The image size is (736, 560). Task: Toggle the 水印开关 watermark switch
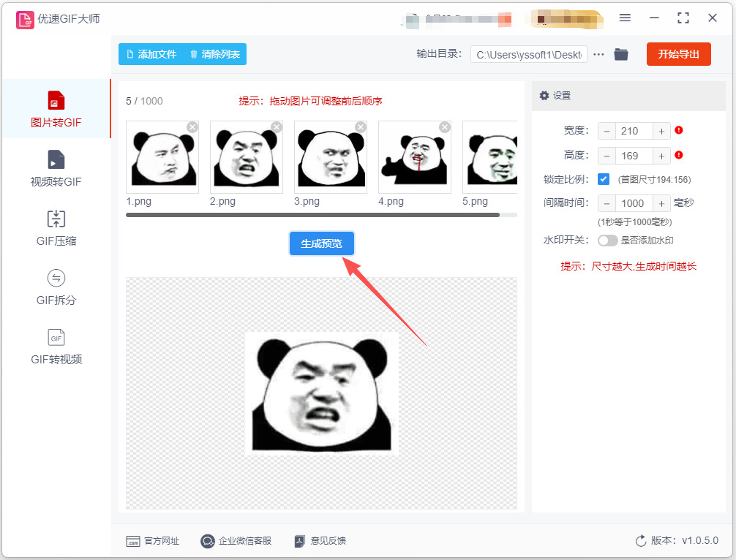(607, 241)
